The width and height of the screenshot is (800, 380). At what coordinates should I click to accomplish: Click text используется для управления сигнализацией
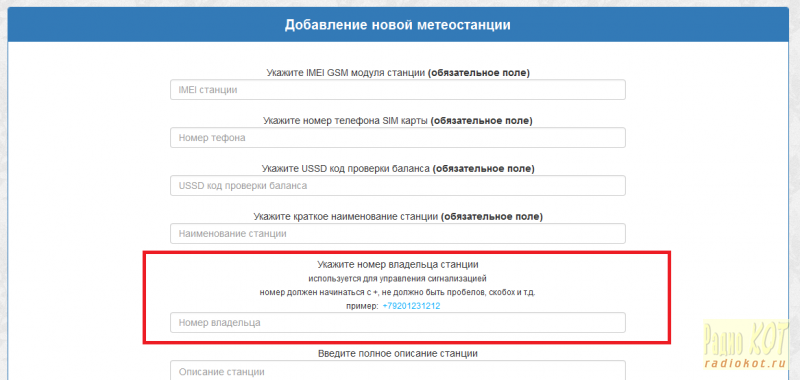[x=397, y=279]
